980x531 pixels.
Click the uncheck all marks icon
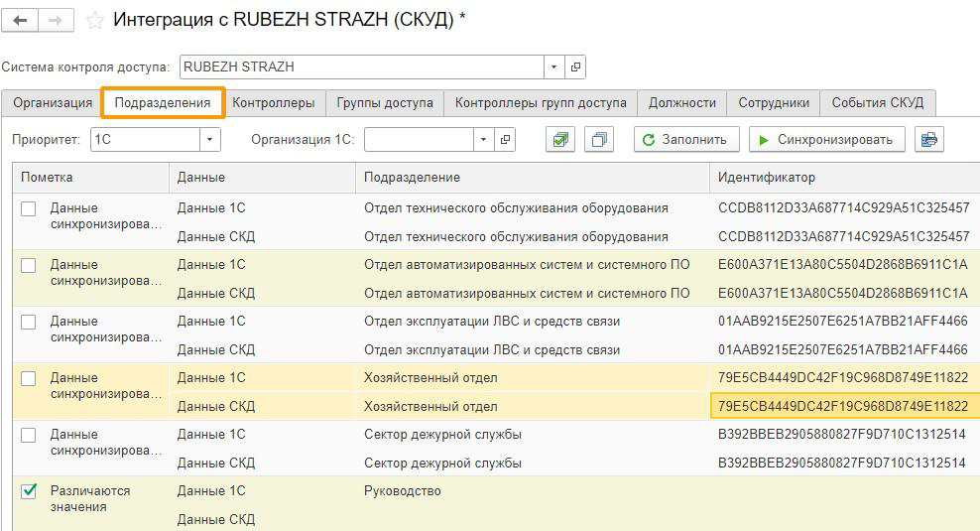click(599, 140)
